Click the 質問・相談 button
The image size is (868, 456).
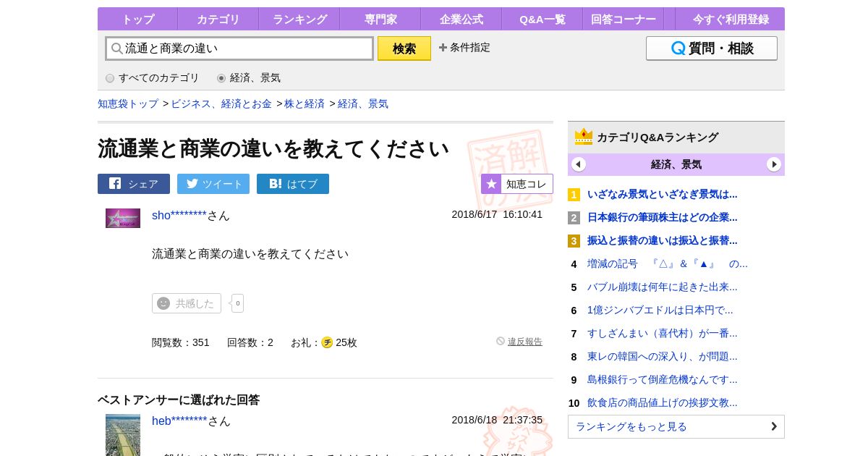pyautogui.click(x=712, y=48)
